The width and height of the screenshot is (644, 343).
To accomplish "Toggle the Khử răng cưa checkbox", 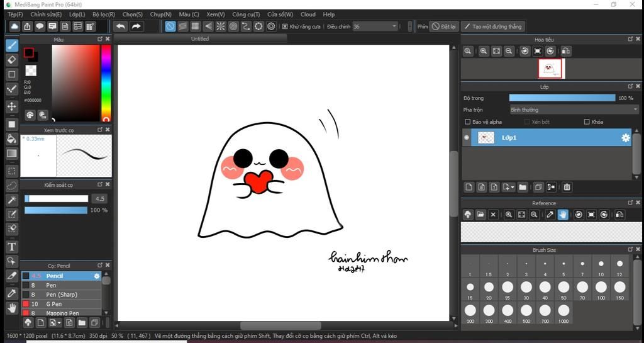I will coord(285,26).
